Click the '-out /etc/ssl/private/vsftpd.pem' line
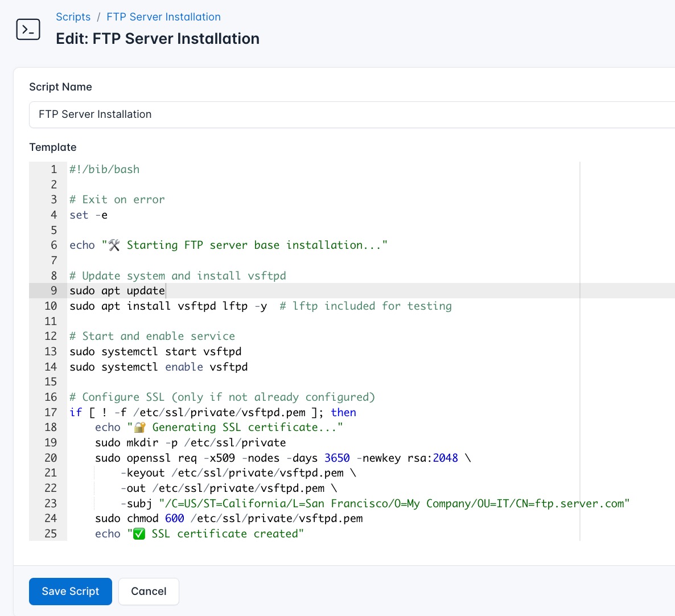This screenshot has height=616, width=675. click(229, 488)
